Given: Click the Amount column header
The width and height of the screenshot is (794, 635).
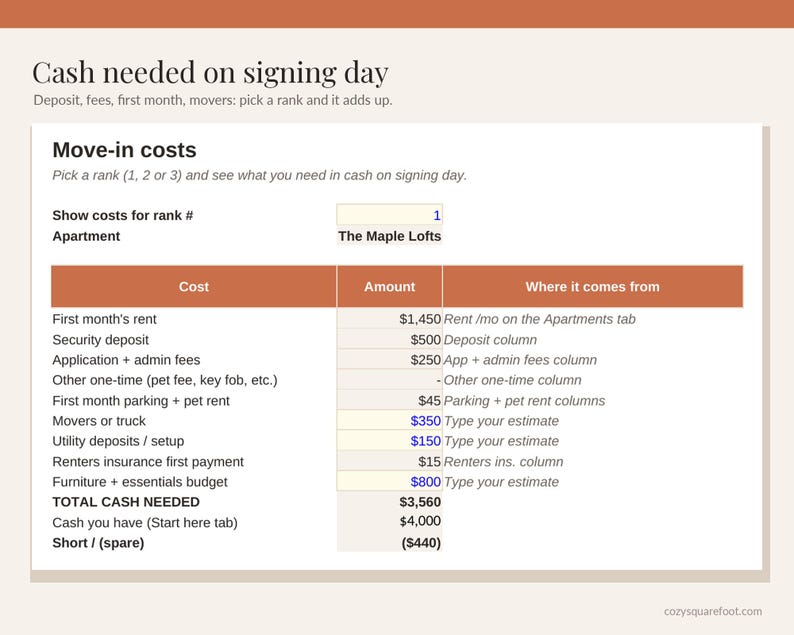Looking at the screenshot, I should pyautogui.click(x=389, y=287).
